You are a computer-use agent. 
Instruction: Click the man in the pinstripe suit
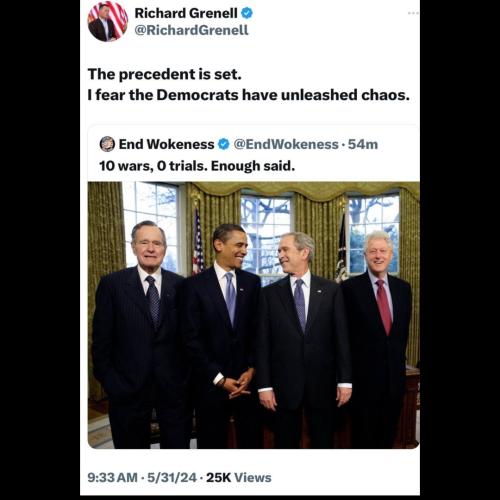pyautogui.click(x=140, y=333)
